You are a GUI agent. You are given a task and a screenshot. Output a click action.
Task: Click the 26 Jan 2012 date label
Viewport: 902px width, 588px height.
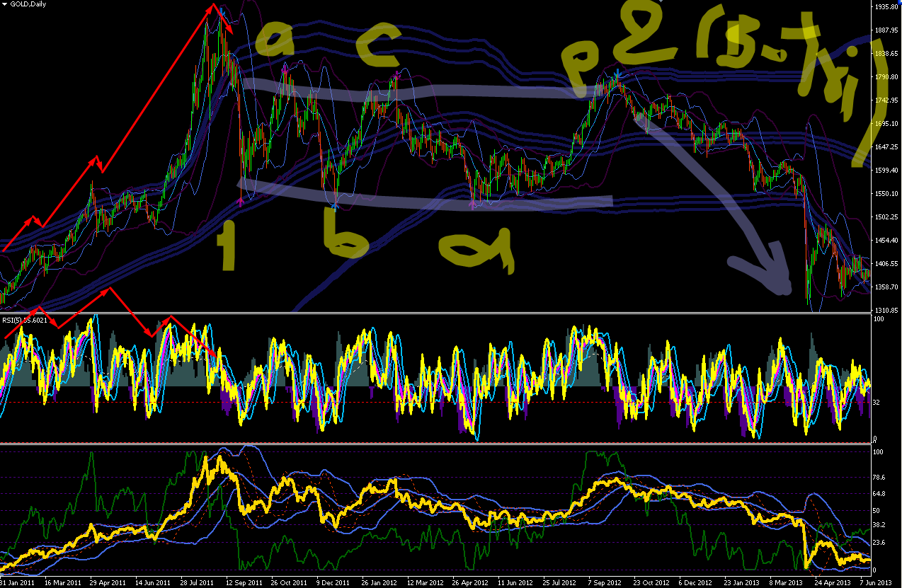pyautogui.click(x=379, y=582)
